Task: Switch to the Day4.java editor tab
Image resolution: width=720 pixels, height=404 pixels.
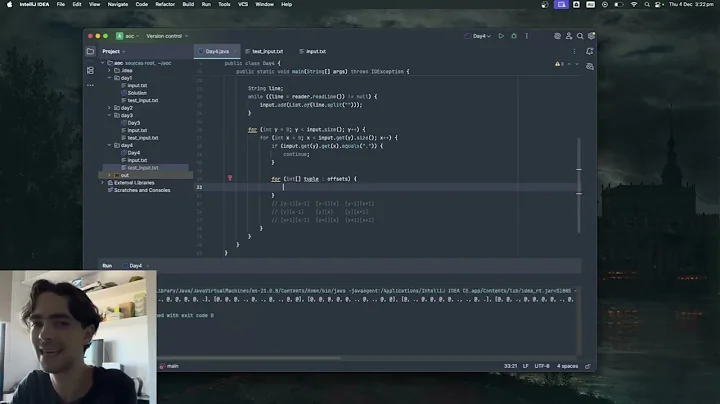Action: coord(217,51)
